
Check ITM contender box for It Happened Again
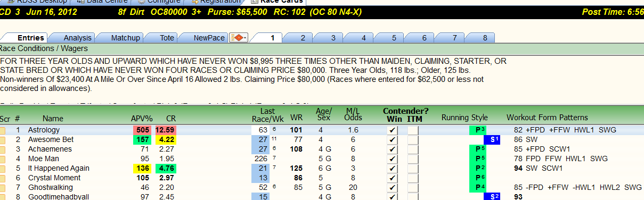[413, 168]
